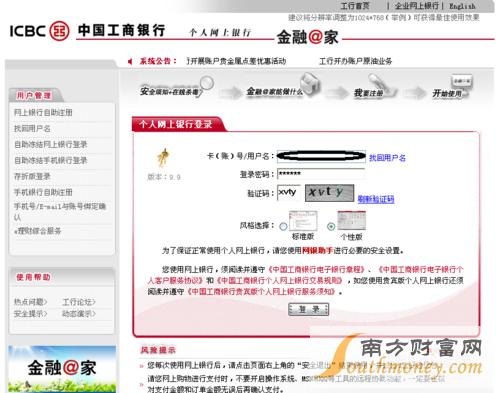Open 我要注册 step graphic
Viewport: 500px width, 393px height.
pos(375,88)
